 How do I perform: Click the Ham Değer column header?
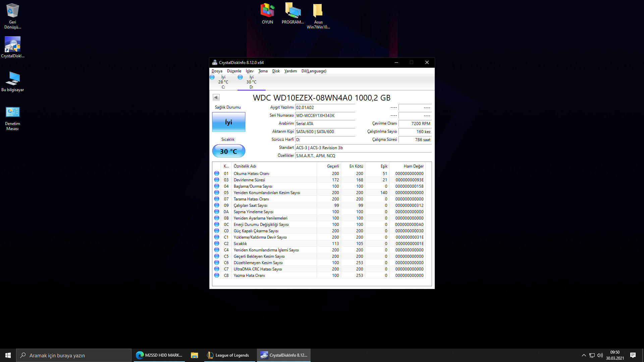click(x=413, y=166)
